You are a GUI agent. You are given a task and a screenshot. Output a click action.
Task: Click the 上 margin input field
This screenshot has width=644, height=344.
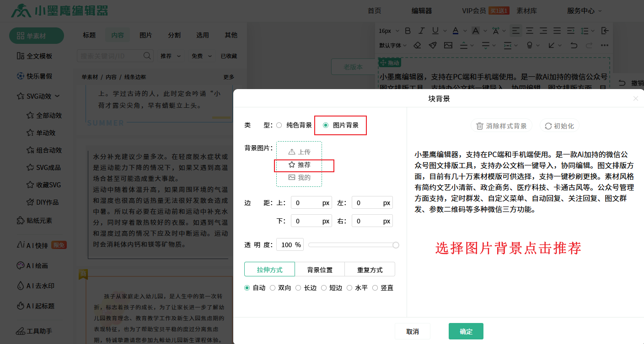311,202
